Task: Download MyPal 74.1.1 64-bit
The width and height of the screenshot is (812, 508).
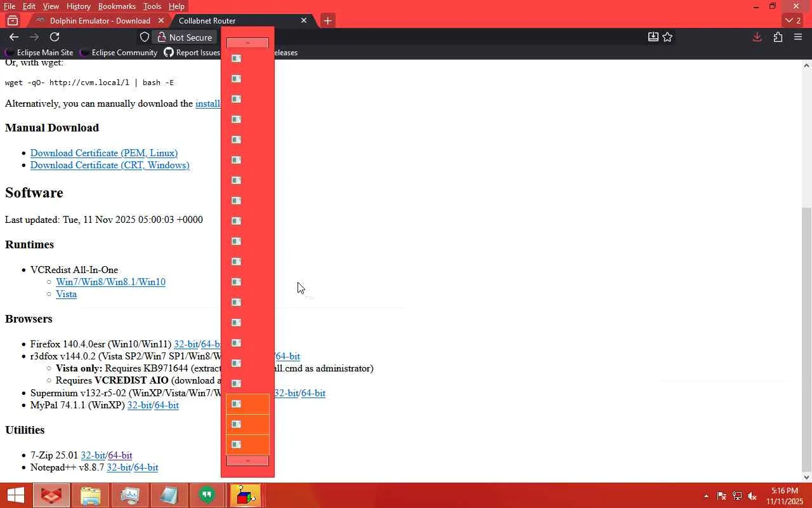Action: point(167,405)
